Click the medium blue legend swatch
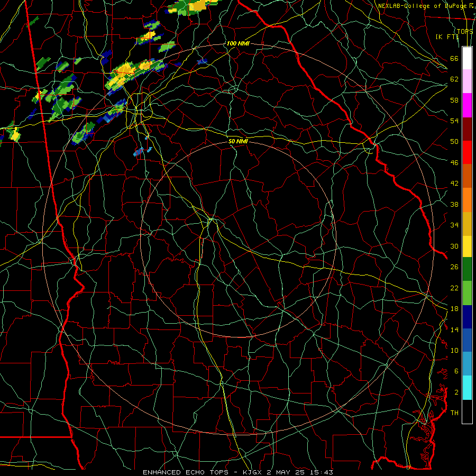The image size is (476, 476). 467,340
